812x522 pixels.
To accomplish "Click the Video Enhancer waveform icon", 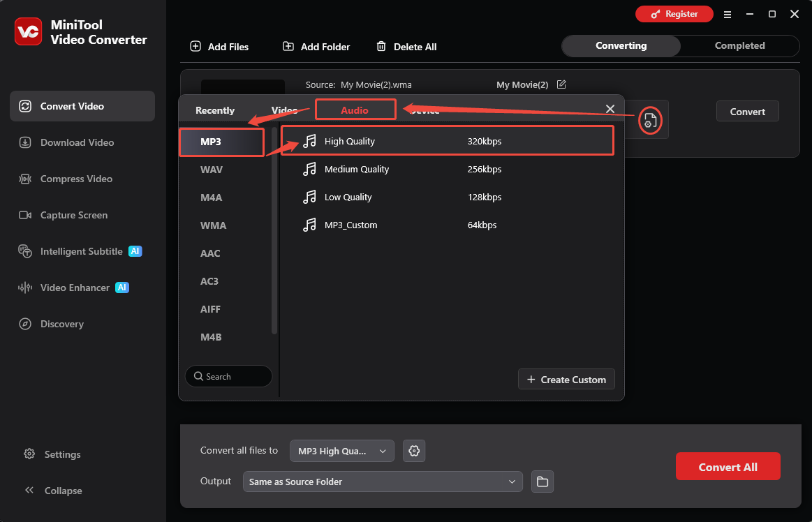I will (x=25, y=288).
